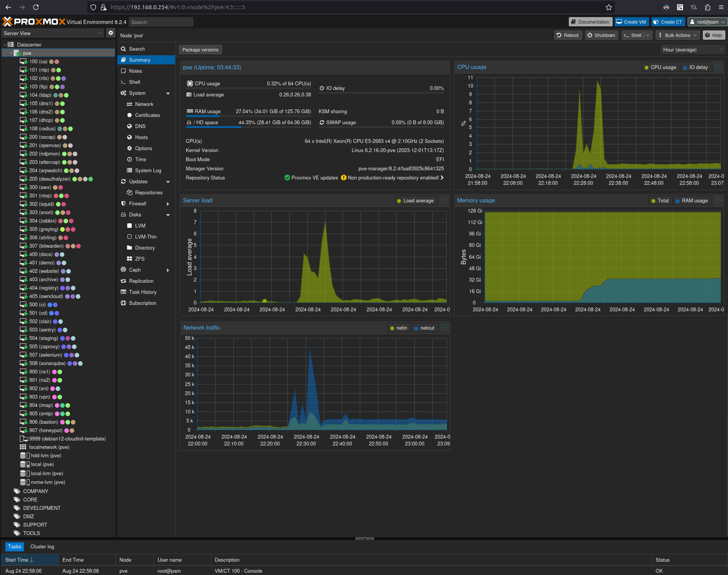Open the browser hamburger menu

(x=721, y=7)
